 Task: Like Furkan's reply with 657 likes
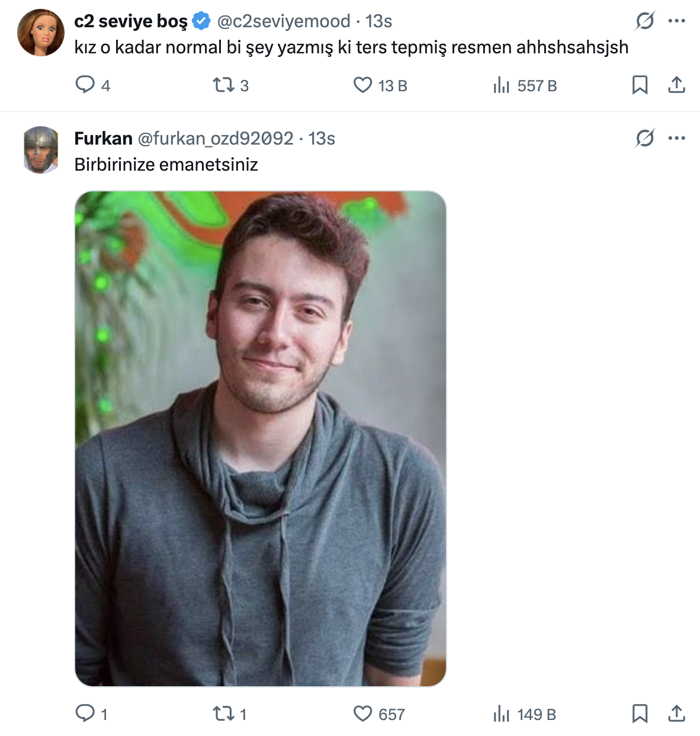tap(362, 713)
